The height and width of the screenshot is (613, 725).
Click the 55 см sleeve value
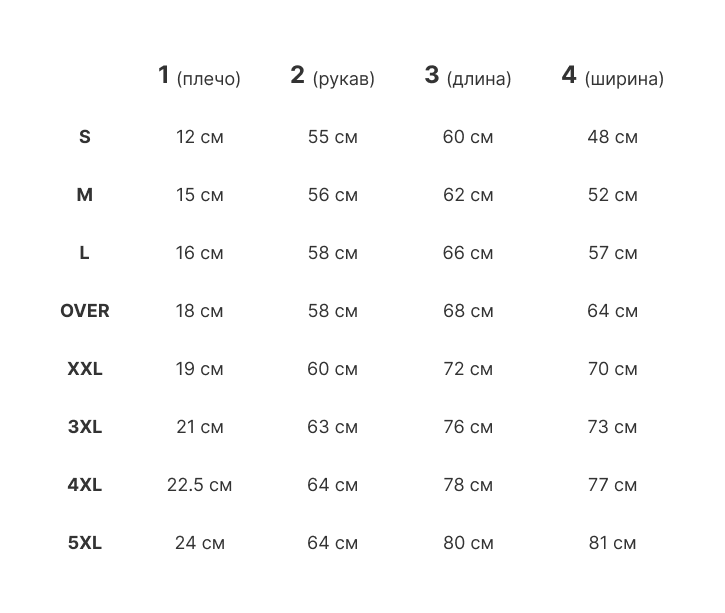[x=332, y=137]
